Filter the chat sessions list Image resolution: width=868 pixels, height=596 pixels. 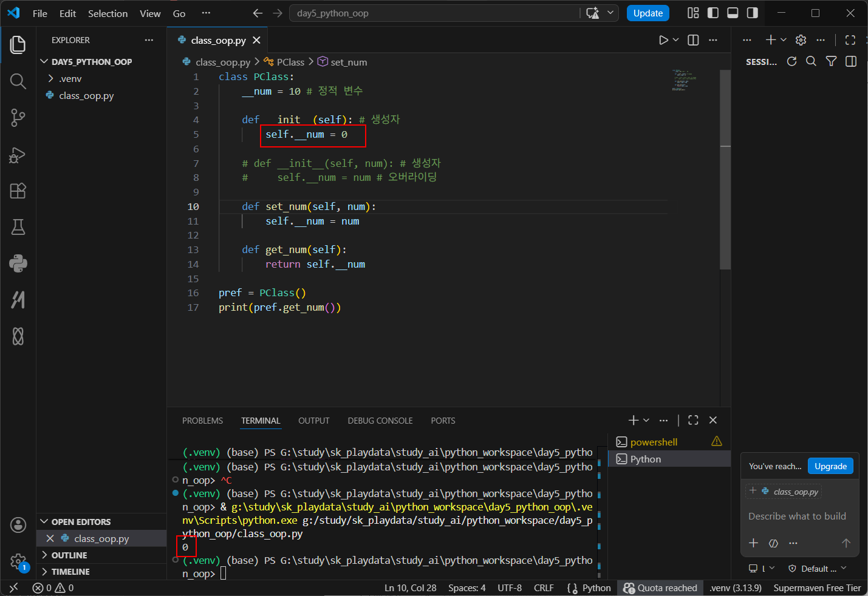[x=831, y=61]
